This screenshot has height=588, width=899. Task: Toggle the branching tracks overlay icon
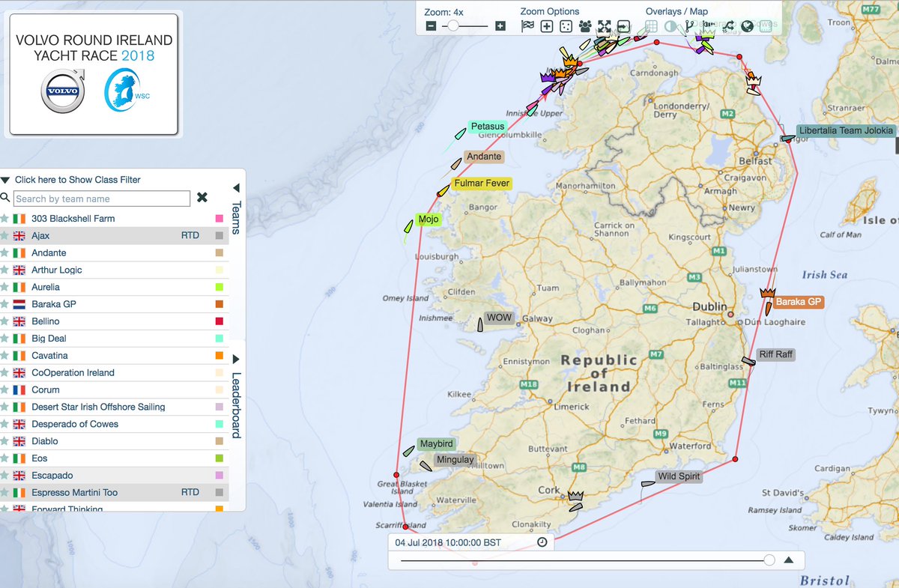[689, 26]
